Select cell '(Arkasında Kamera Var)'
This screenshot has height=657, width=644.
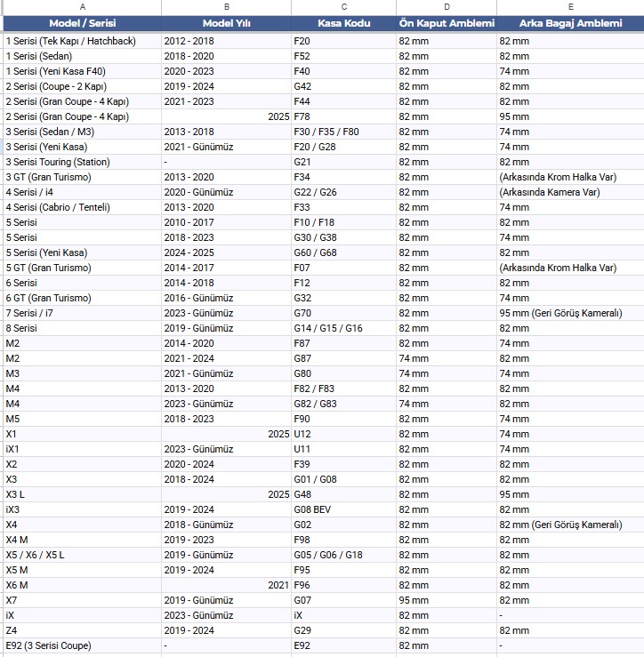click(x=571, y=192)
